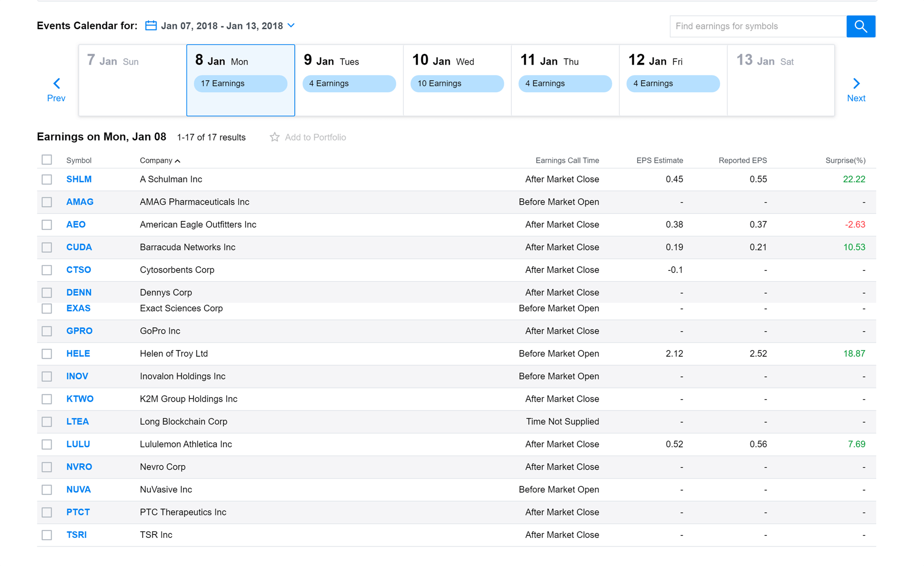Click the search magnifier button
The image size is (924, 566).
860,26
